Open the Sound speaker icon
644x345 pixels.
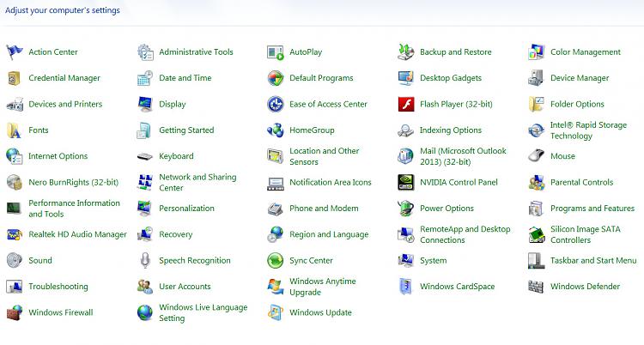15,260
